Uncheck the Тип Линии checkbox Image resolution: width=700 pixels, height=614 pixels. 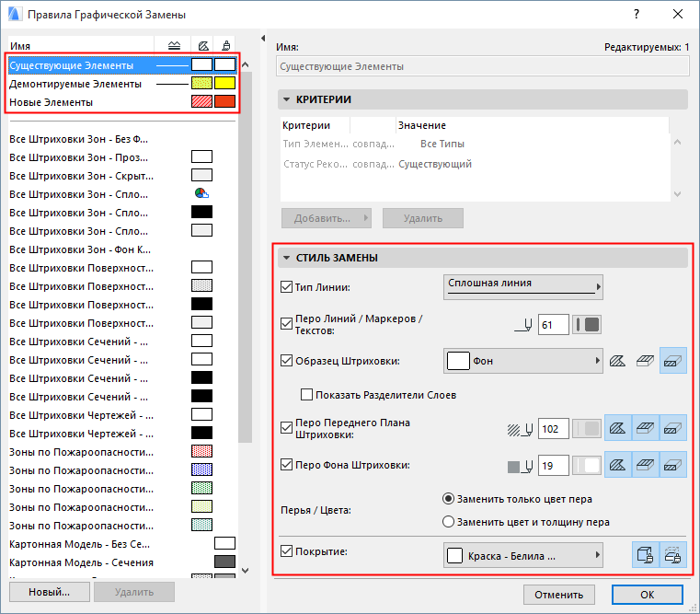tap(286, 287)
